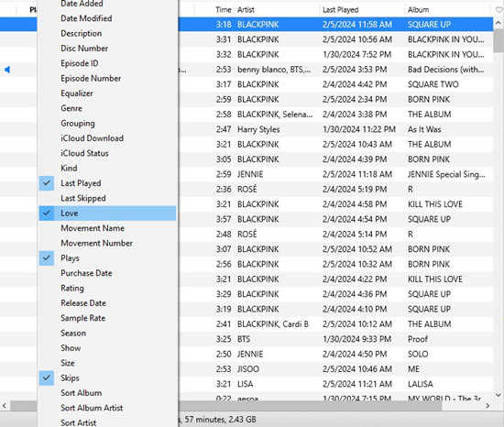Enable the Date Modified column
Image resolution: width=504 pixels, height=427 pixels.
[x=107, y=18]
